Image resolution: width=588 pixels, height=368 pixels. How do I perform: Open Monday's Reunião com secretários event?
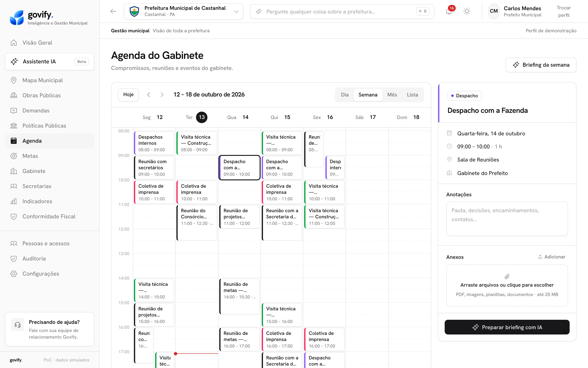click(x=154, y=168)
